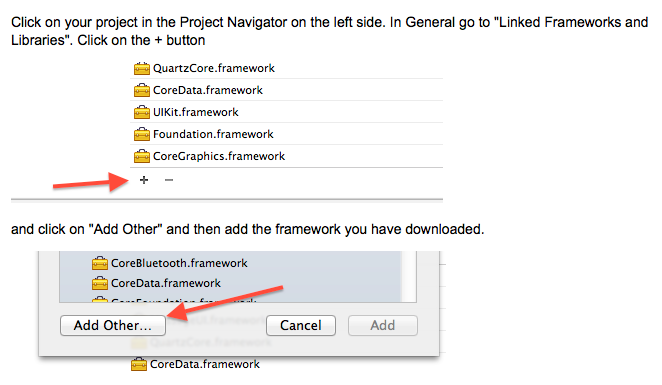
Task: Click the minus button to remove framework
Action: [x=169, y=180]
